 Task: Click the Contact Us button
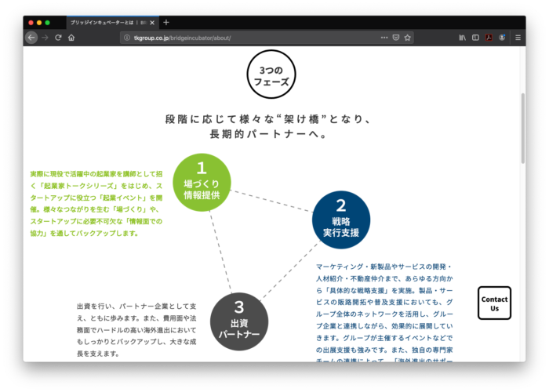click(494, 303)
